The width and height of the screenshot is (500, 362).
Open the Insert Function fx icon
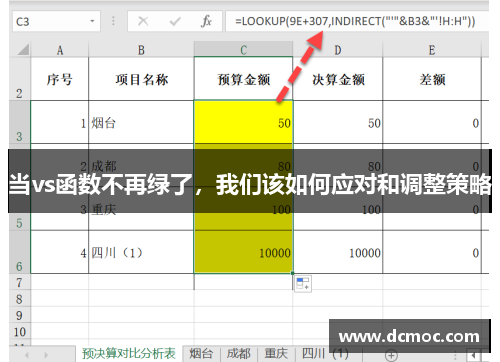pyautogui.click(x=206, y=21)
